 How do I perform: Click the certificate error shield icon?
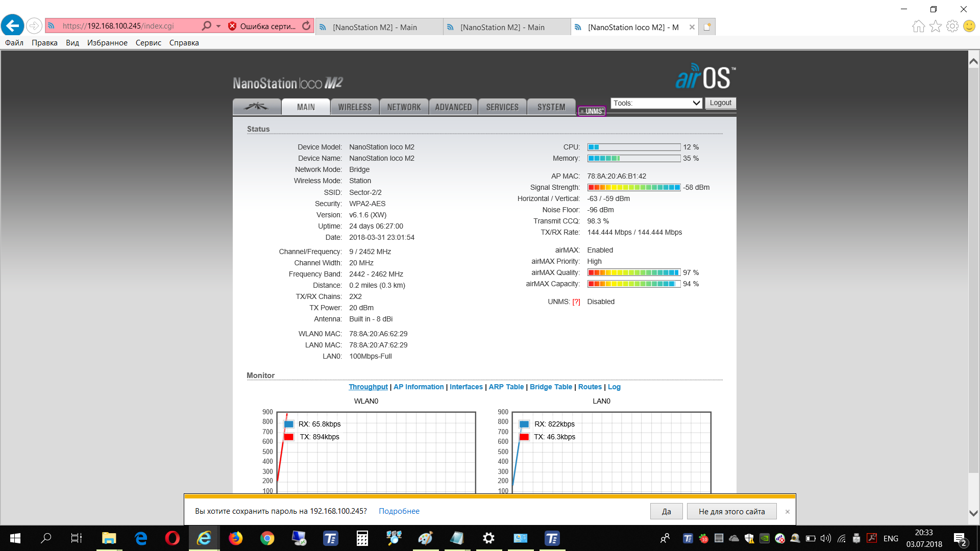pyautogui.click(x=232, y=26)
